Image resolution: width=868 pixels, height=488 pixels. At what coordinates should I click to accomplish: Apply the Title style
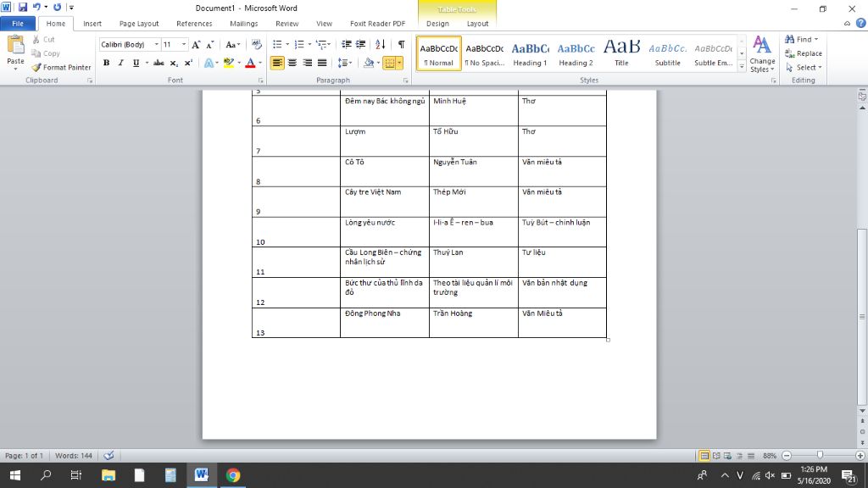(x=621, y=53)
